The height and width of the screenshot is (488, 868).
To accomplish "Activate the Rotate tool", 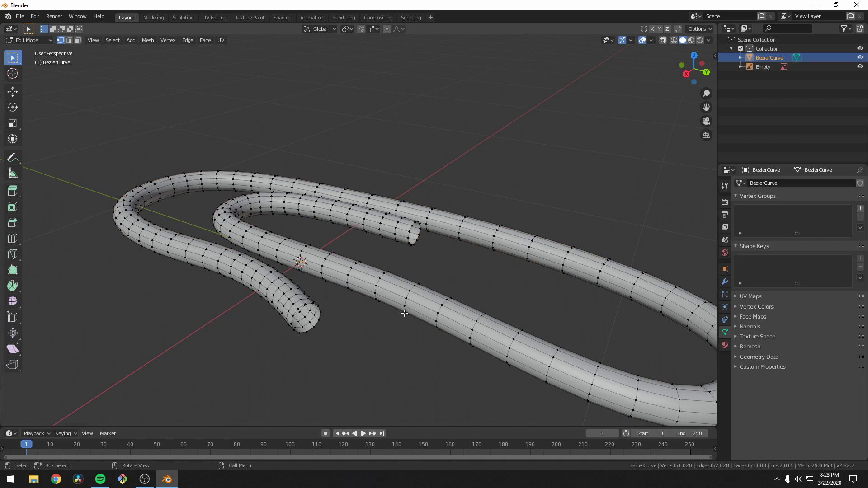I will coord(13,107).
